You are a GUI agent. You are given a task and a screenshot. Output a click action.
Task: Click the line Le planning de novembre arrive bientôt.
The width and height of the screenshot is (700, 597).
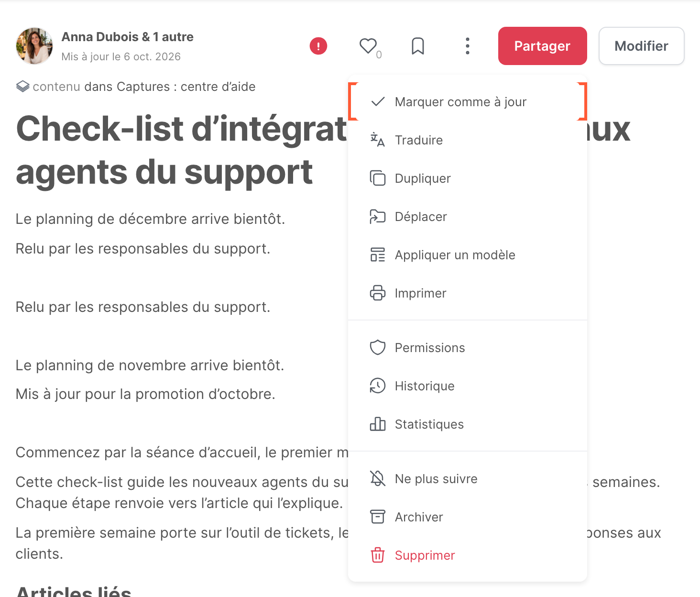[150, 365]
